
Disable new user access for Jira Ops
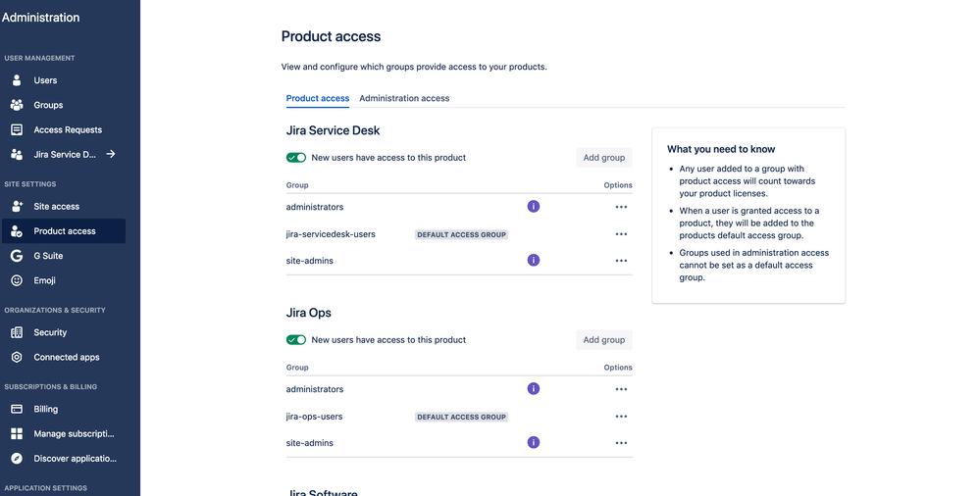point(296,340)
